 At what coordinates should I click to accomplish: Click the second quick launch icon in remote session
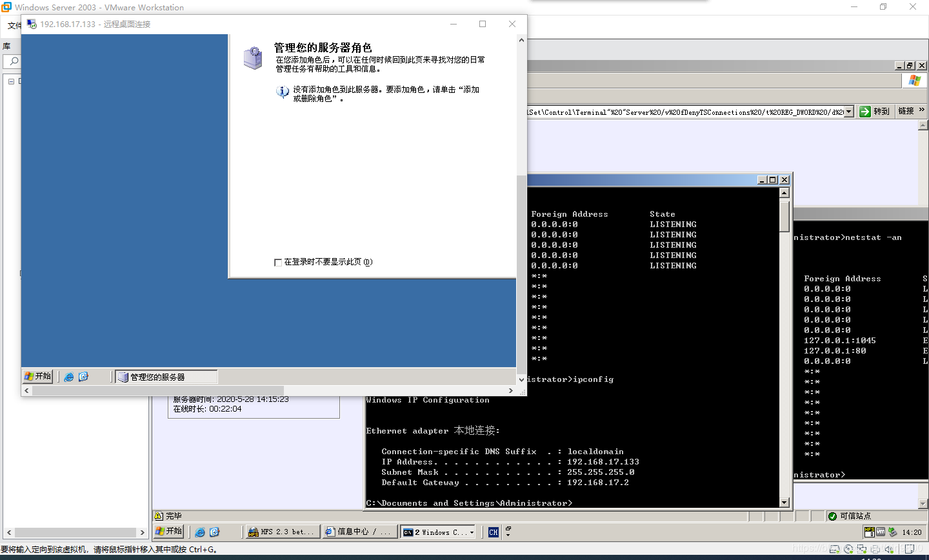click(83, 377)
